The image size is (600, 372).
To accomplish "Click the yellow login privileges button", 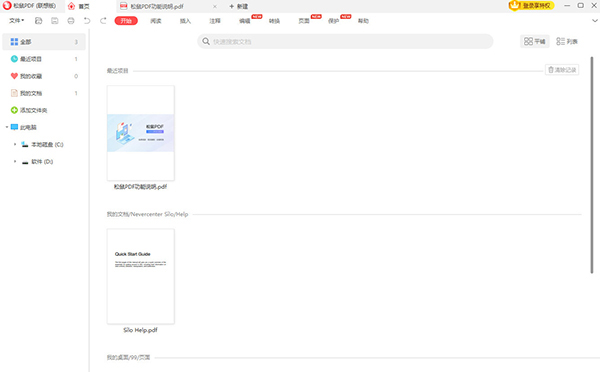I will (x=532, y=6).
